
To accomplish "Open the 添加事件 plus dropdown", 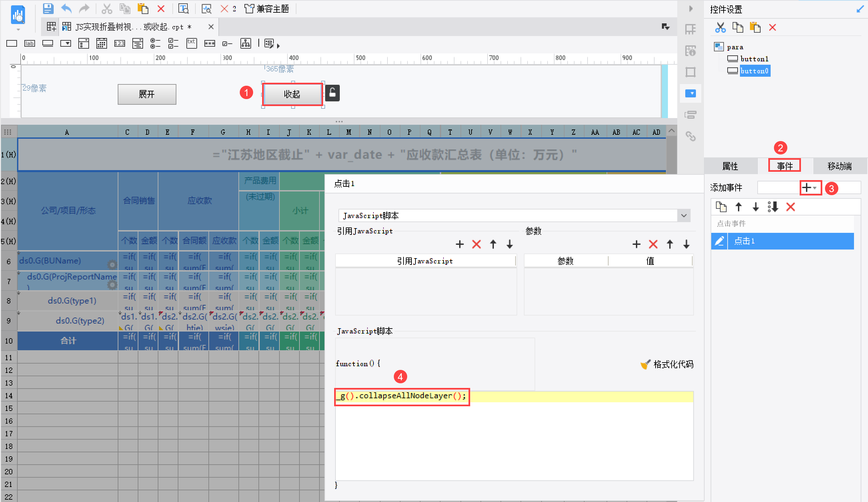I will click(809, 188).
